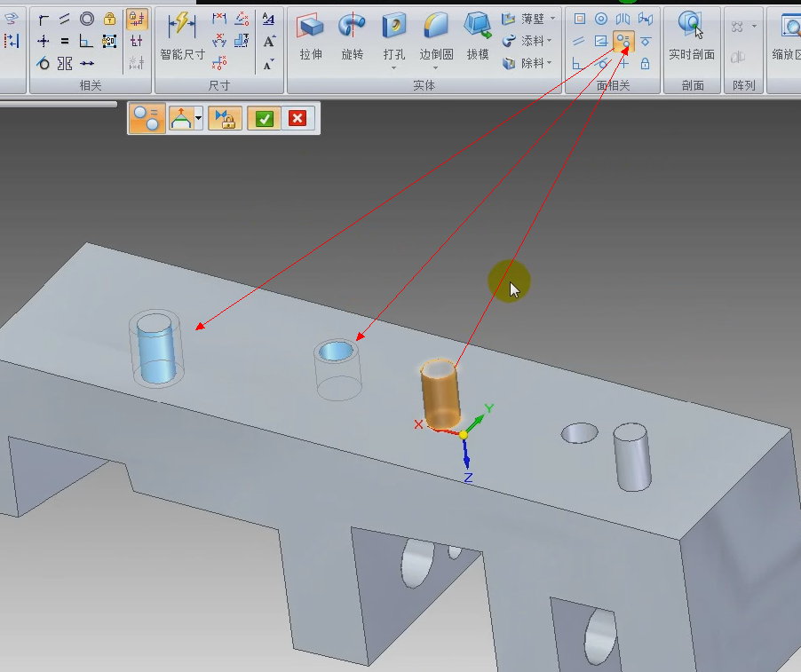Screen dimensions: 801x672
Task: Cancel with the red X button
Action: coord(297,118)
